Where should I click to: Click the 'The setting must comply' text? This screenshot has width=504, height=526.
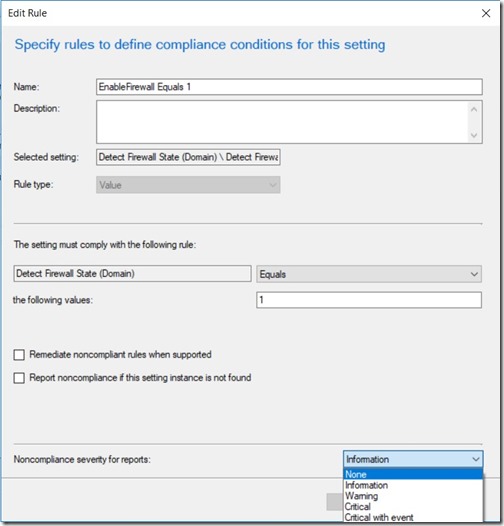[105, 245]
